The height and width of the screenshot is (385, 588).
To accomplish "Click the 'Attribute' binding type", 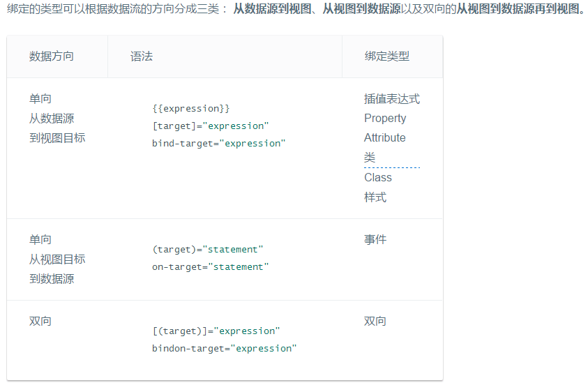I will click(x=385, y=137).
